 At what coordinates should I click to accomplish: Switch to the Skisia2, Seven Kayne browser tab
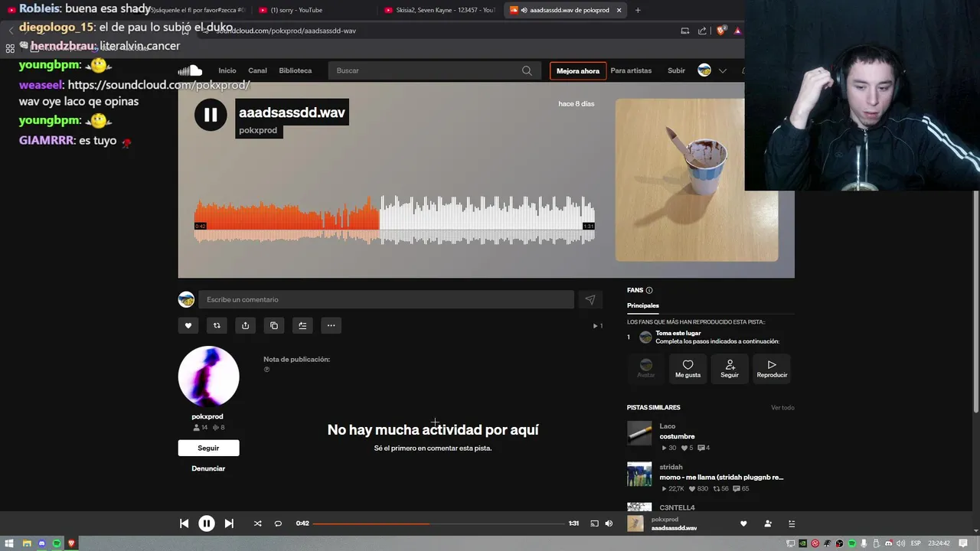click(x=439, y=10)
